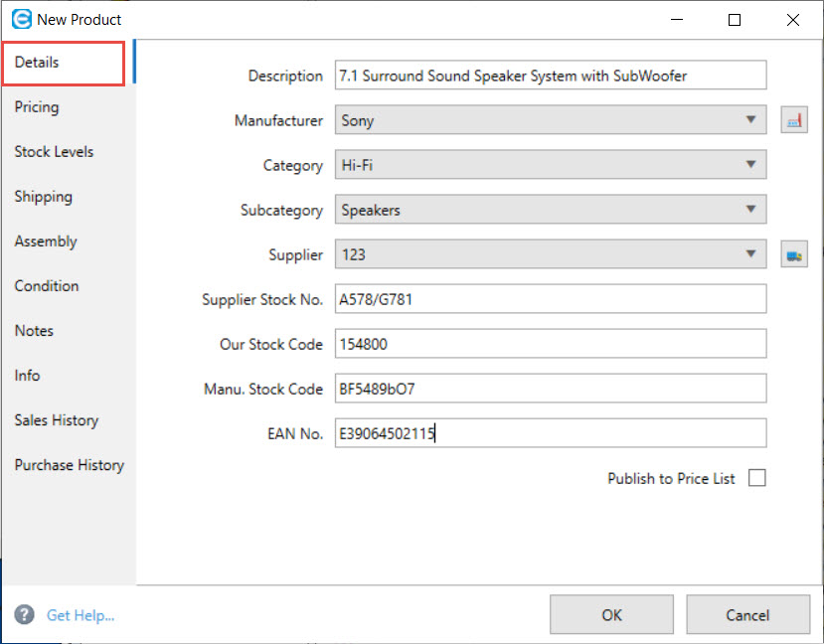Go to the Shipping tab

coord(43,197)
